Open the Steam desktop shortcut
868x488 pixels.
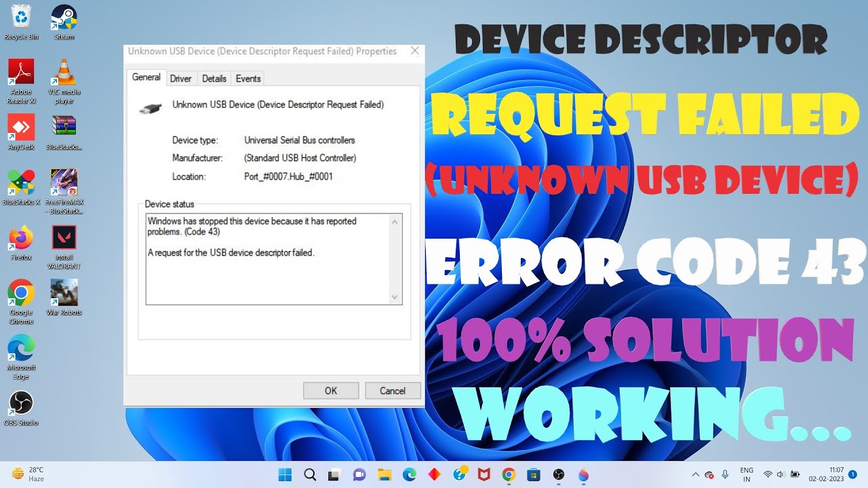pos(64,22)
